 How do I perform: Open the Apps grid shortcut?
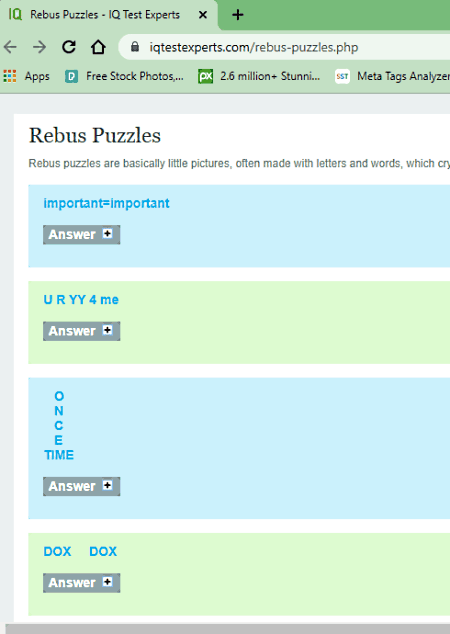tap(27, 76)
